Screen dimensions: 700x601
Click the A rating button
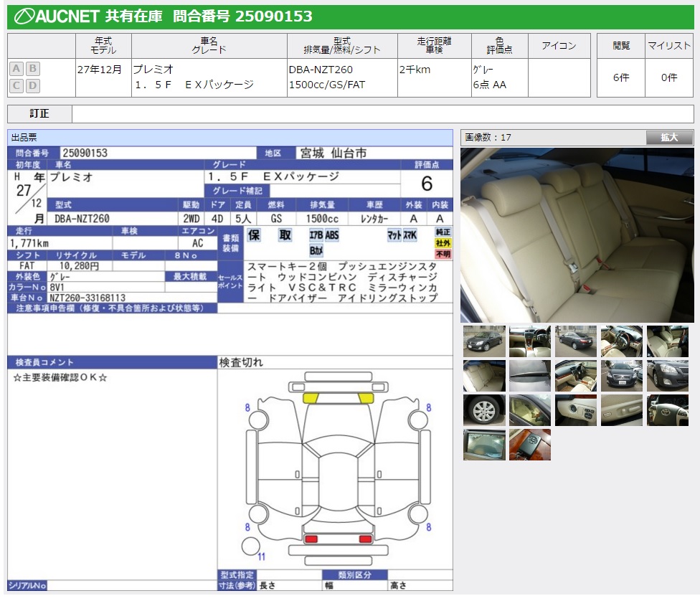pos(16,69)
